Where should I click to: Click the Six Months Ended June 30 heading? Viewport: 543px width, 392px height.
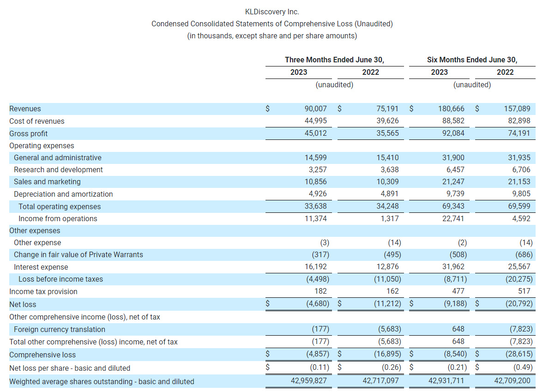472,60
